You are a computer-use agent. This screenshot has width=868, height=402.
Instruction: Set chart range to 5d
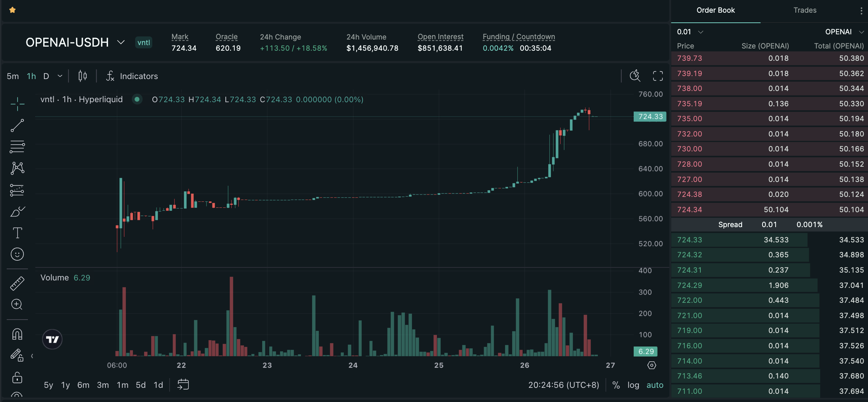point(141,385)
